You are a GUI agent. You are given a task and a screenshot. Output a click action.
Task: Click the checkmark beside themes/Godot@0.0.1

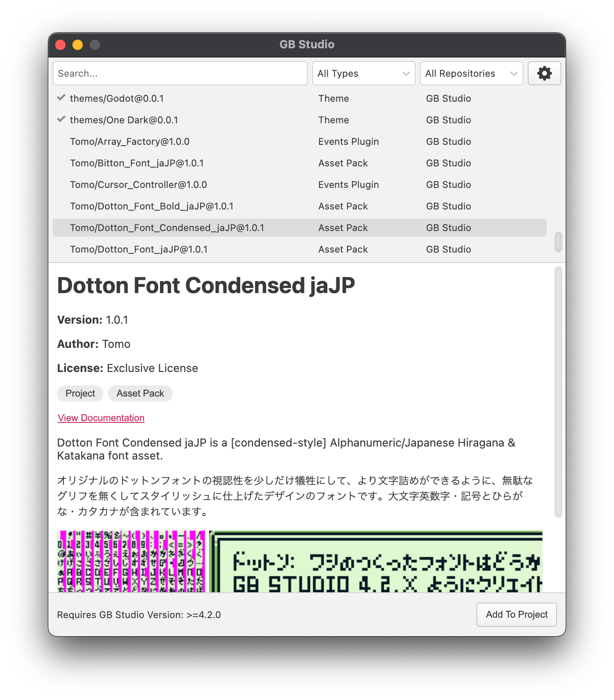61,98
